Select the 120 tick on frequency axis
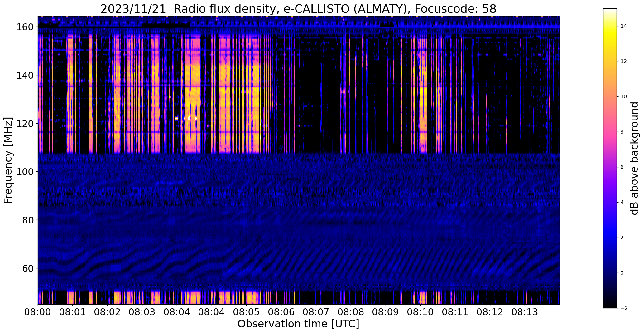Screen dimensions: 644x333 point(25,124)
